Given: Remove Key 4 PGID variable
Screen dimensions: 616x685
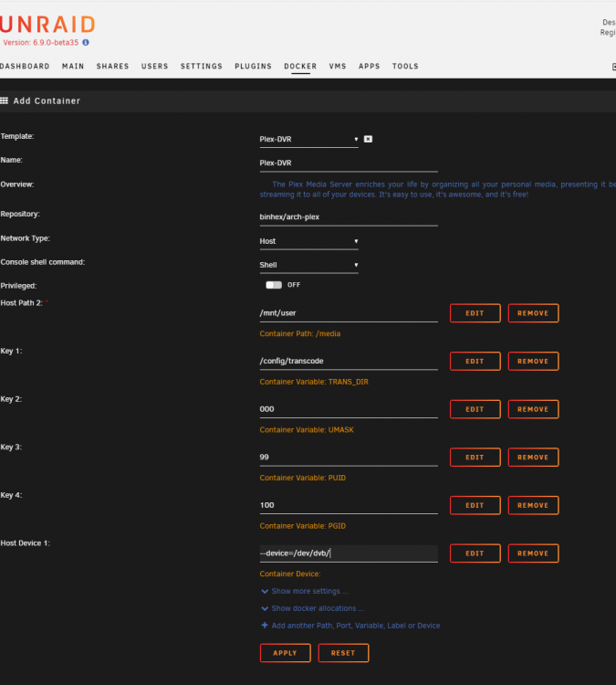Looking at the screenshot, I should 533,505.
